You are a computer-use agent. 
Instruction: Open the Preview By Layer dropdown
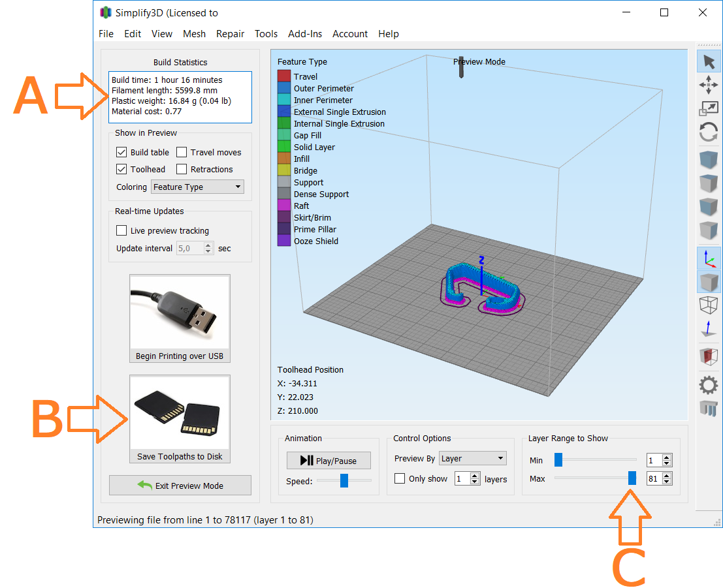472,458
